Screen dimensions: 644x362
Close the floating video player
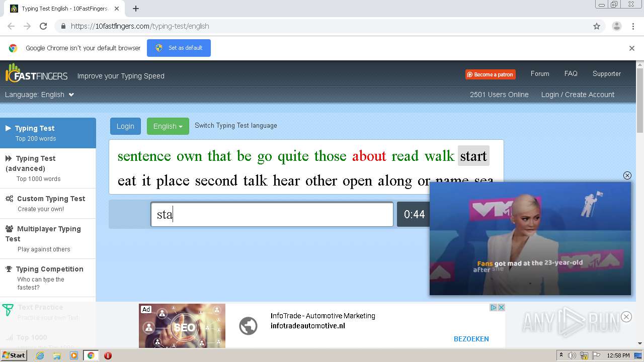(627, 175)
